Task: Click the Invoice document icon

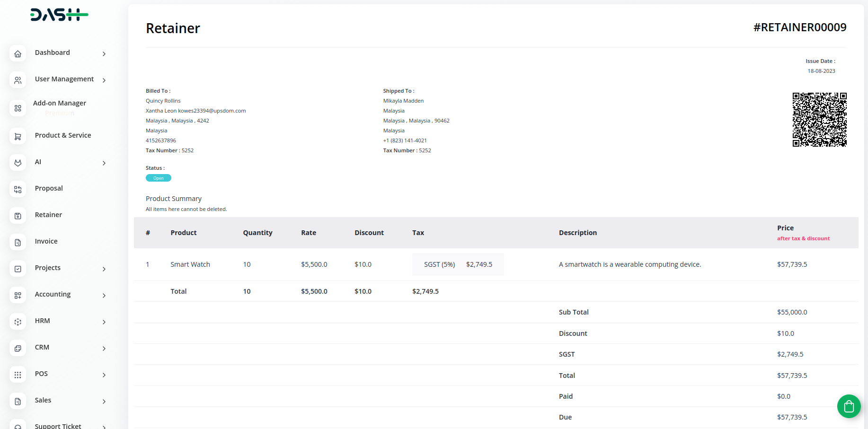Action: point(18,243)
